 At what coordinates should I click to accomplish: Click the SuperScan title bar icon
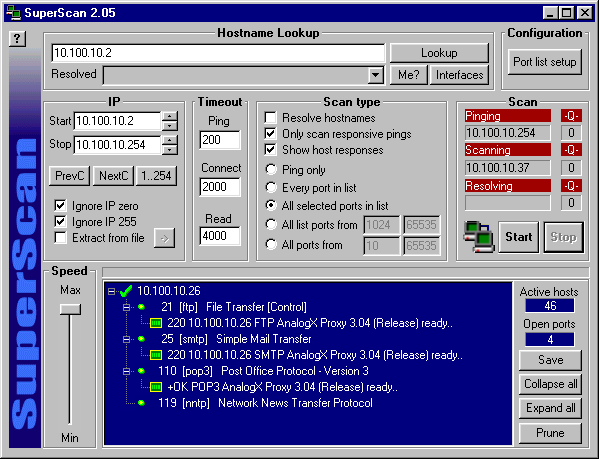pos(13,12)
